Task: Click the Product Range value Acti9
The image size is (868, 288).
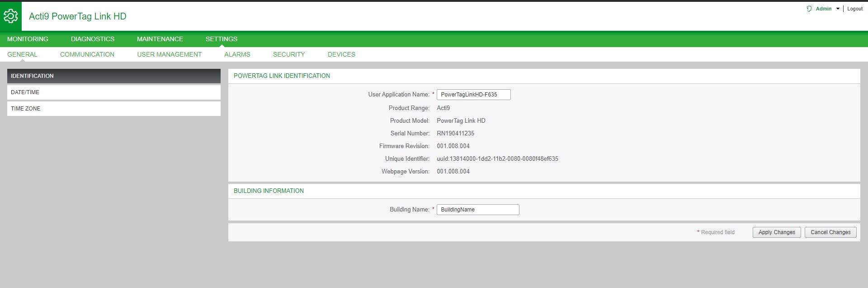Action: [443, 108]
